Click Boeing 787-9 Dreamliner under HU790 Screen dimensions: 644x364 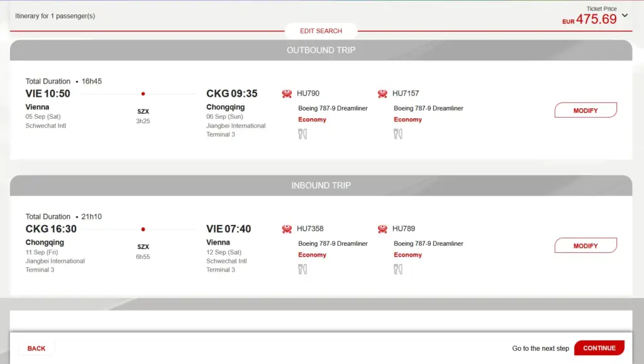[x=333, y=108]
